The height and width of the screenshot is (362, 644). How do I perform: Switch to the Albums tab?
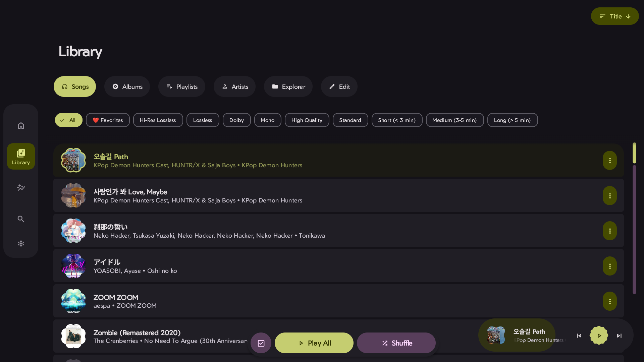127,86
